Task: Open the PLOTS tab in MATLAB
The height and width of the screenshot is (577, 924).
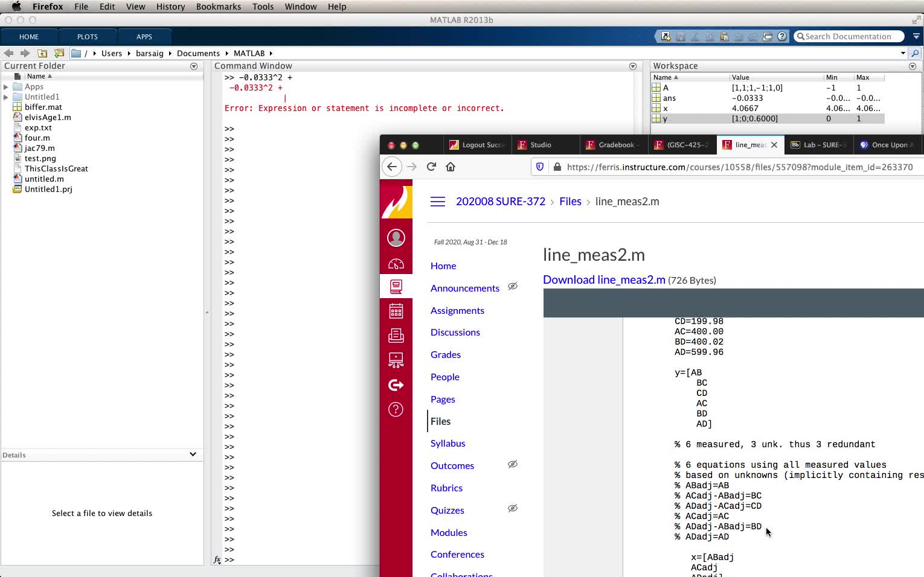Action: (88, 37)
